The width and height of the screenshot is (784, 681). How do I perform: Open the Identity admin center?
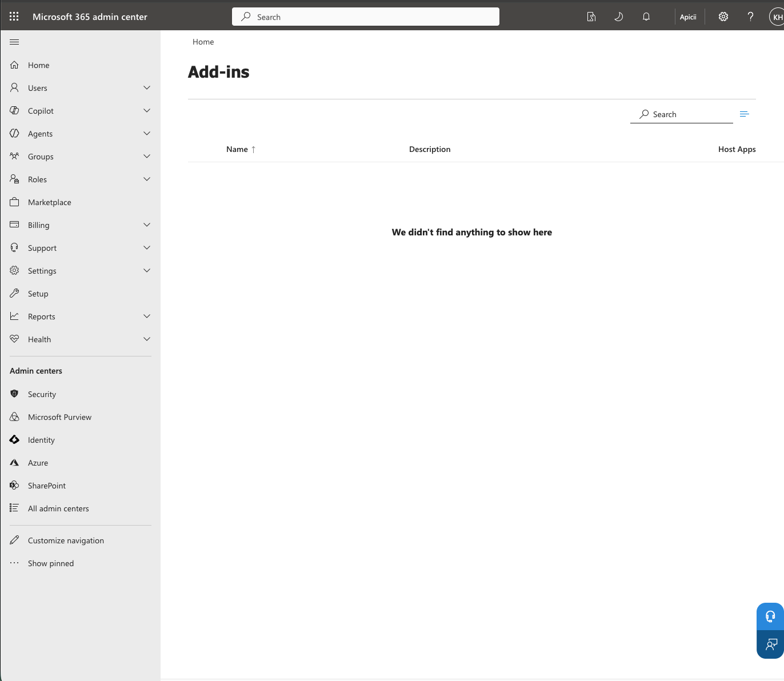click(x=80, y=440)
